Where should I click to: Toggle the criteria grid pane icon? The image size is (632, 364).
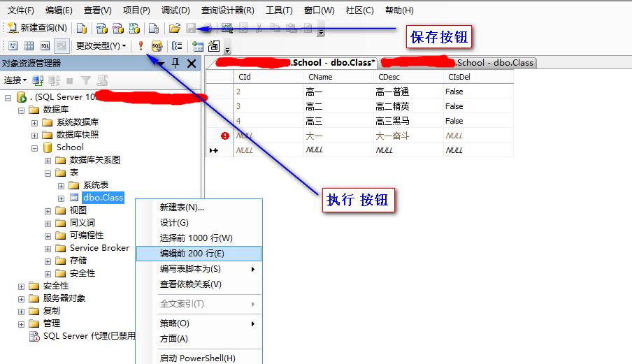[29, 46]
